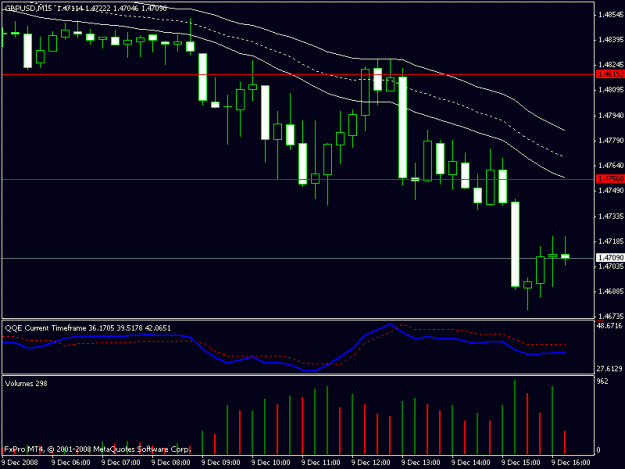Select the red 1.48192 price tag
This screenshot has height=469, width=625.
(x=610, y=74)
